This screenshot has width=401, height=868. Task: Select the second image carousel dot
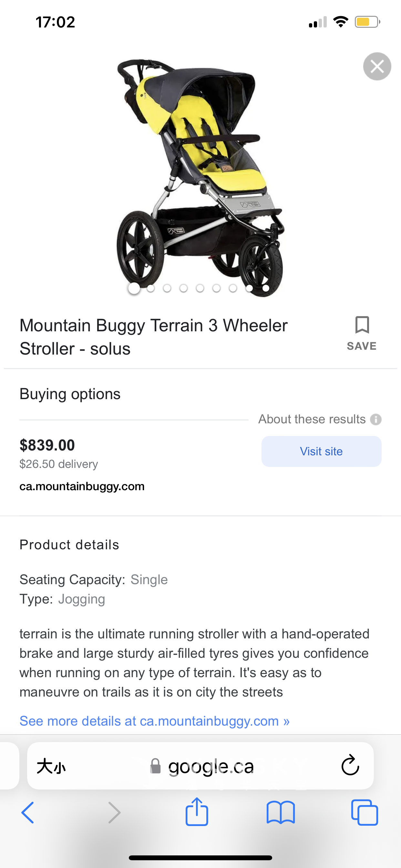pyautogui.click(x=151, y=288)
